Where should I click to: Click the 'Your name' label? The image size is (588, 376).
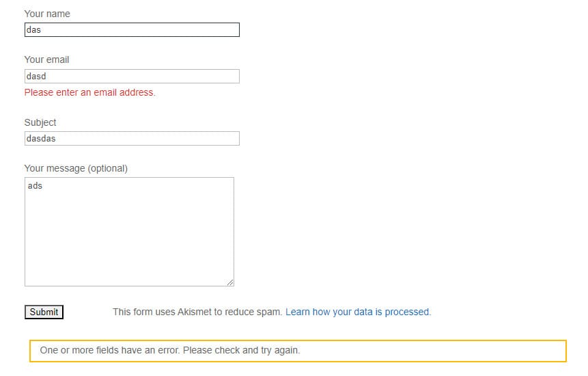pyautogui.click(x=47, y=14)
